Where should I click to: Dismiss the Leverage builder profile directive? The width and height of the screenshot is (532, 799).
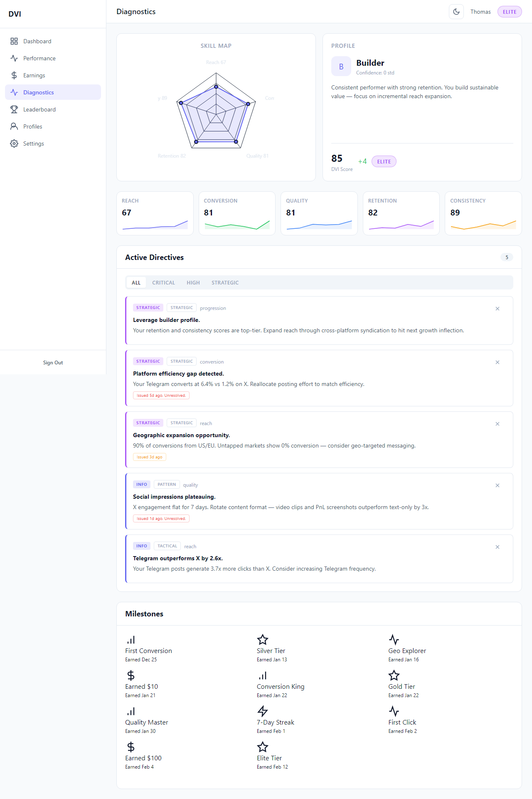click(498, 309)
